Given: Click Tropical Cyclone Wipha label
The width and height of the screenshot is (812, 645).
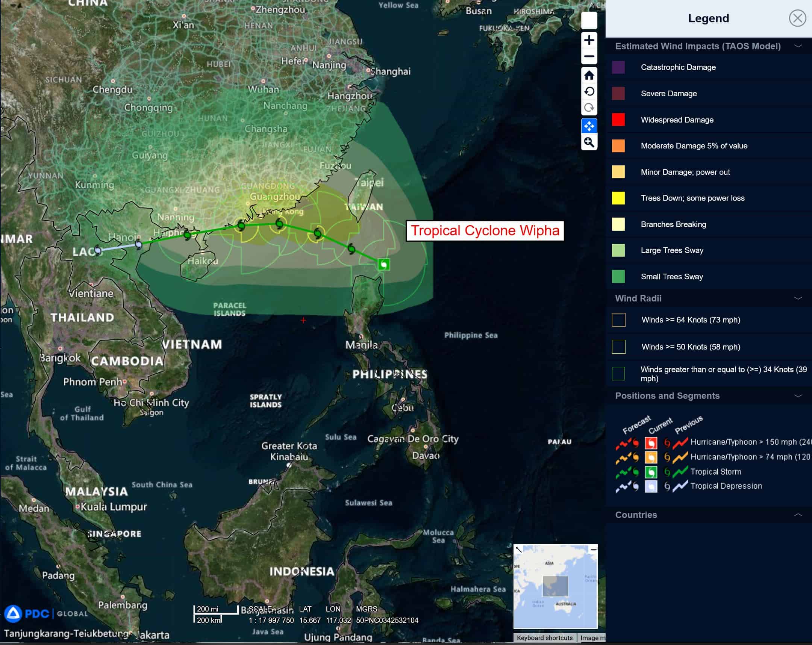Looking at the screenshot, I should [x=485, y=231].
